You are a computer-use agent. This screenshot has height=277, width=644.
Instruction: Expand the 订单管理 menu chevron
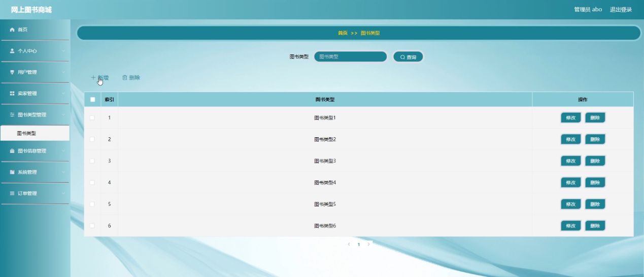(63, 194)
